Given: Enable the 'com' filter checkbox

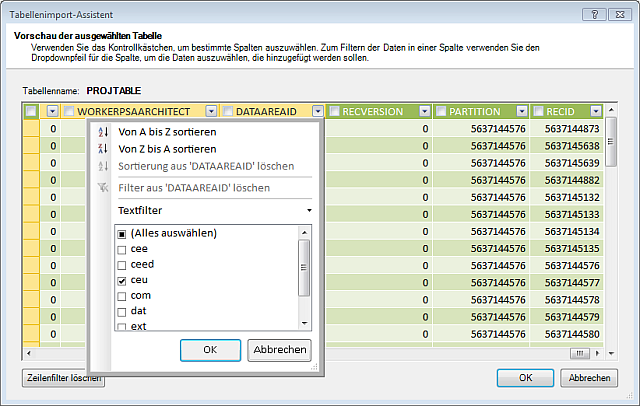Looking at the screenshot, I should [x=121, y=295].
